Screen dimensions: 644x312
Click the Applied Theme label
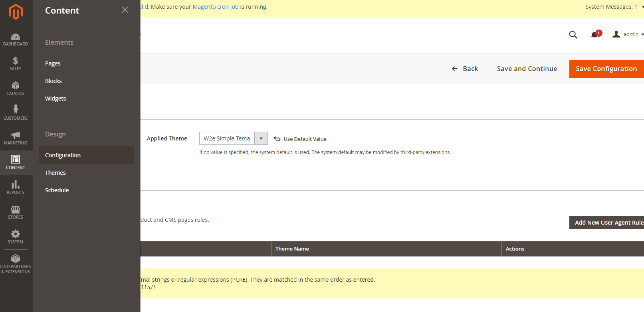[167, 138]
